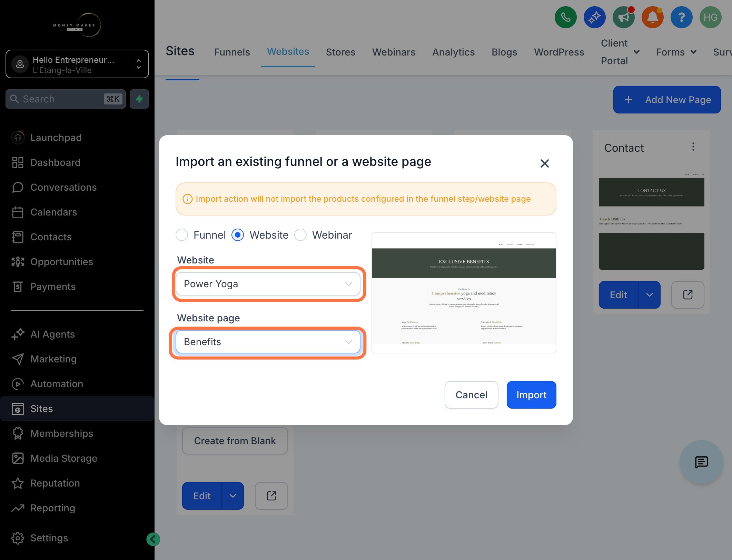The image size is (732, 560).
Task: Open the Website dropdown showing Power Yoga
Action: click(x=268, y=284)
